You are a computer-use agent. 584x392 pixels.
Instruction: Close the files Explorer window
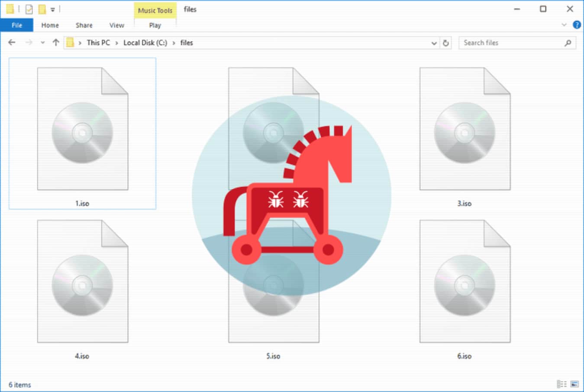pyautogui.click(x=570, y=9)
